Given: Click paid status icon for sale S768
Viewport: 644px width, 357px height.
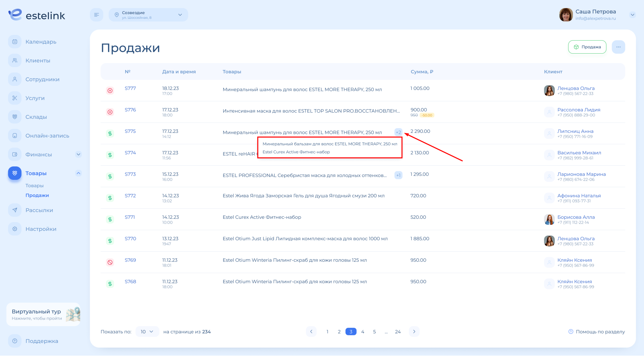Looking at the screenshot, I should coord(110,284).
